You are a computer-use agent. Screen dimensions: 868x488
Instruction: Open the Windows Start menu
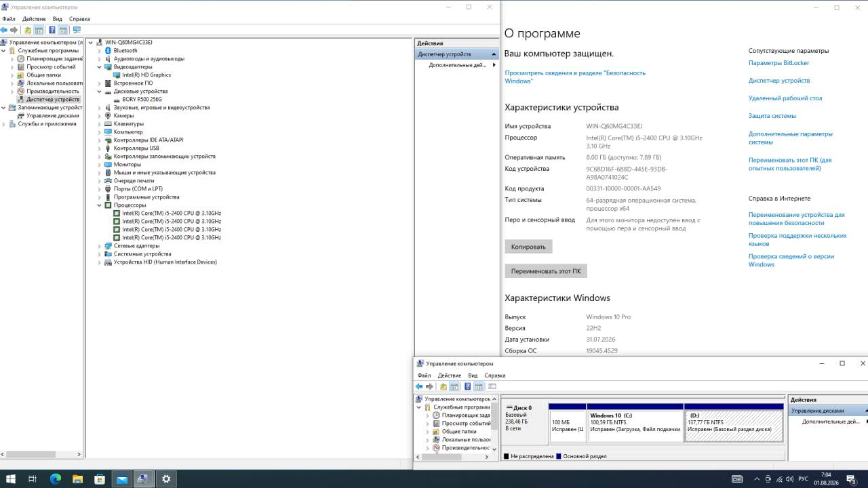(11, 479)
